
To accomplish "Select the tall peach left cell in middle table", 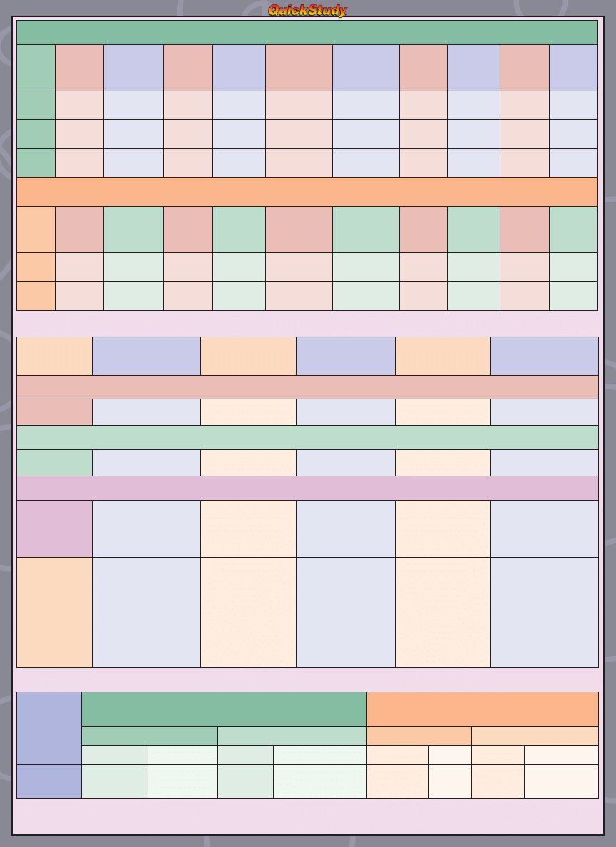I will (x=54, y=612).
